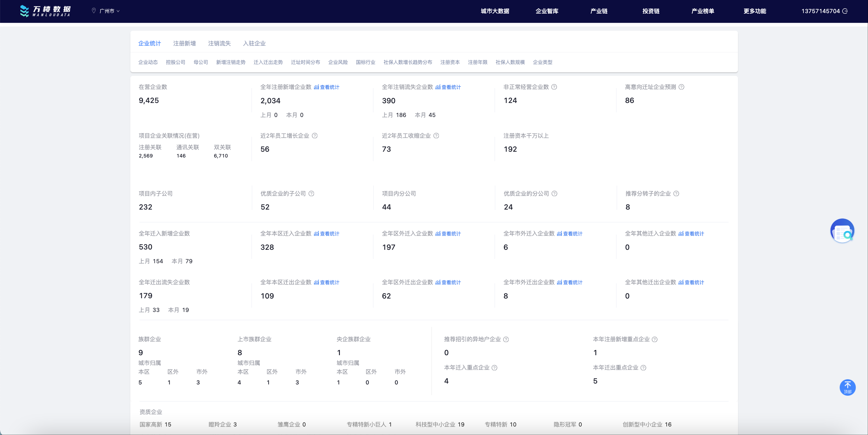
Task: Open the floating search assistant icon
Action: (x=842, y=231)
